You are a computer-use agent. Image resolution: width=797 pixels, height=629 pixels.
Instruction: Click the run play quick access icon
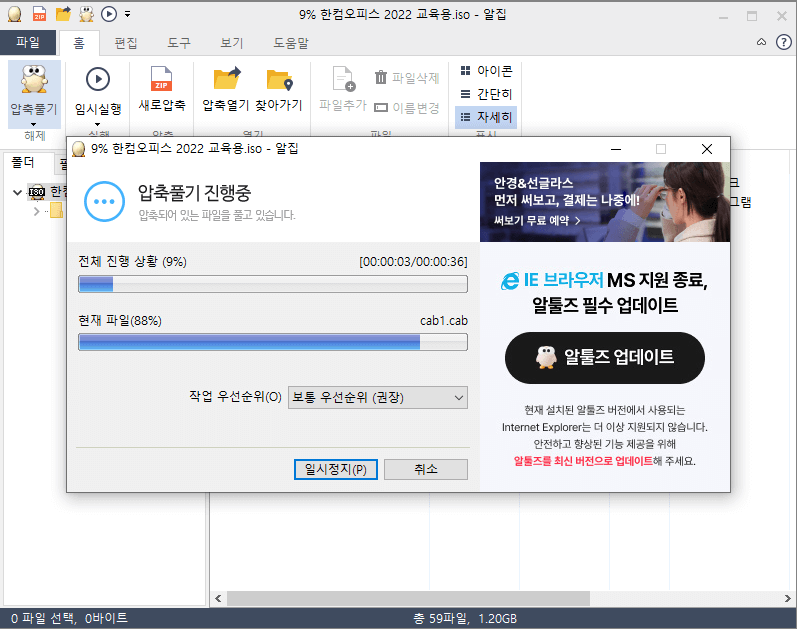tap(109, 14)
